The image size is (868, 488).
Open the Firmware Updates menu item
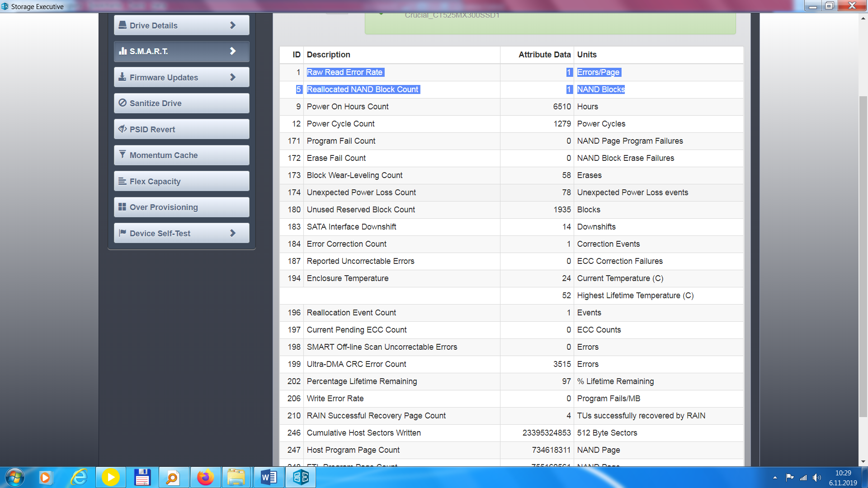181,77
